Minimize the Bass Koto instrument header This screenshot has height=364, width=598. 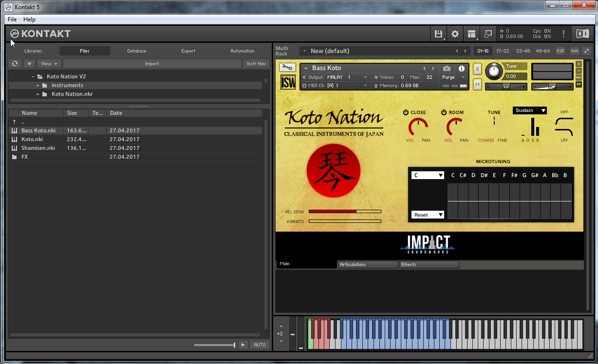point(579,71)
